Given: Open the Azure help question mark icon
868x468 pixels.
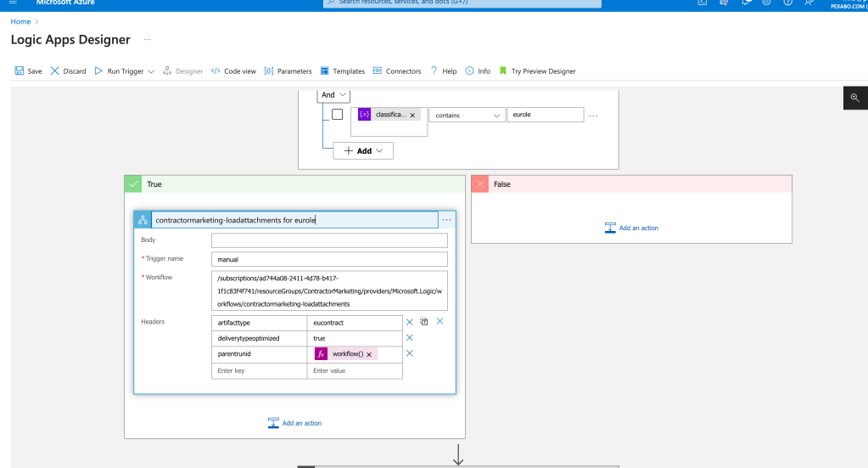Looking at the screenshot, I should pos(787,3).
